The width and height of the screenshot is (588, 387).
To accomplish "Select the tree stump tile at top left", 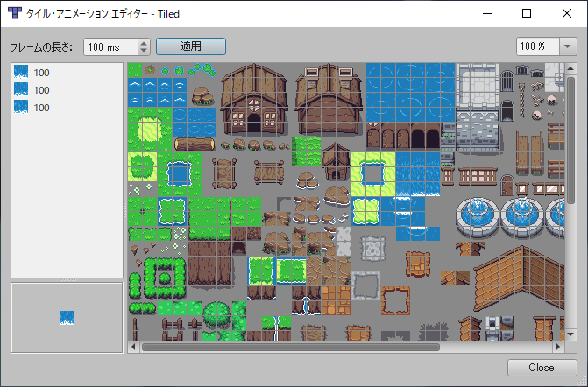I will pos(150,70).
